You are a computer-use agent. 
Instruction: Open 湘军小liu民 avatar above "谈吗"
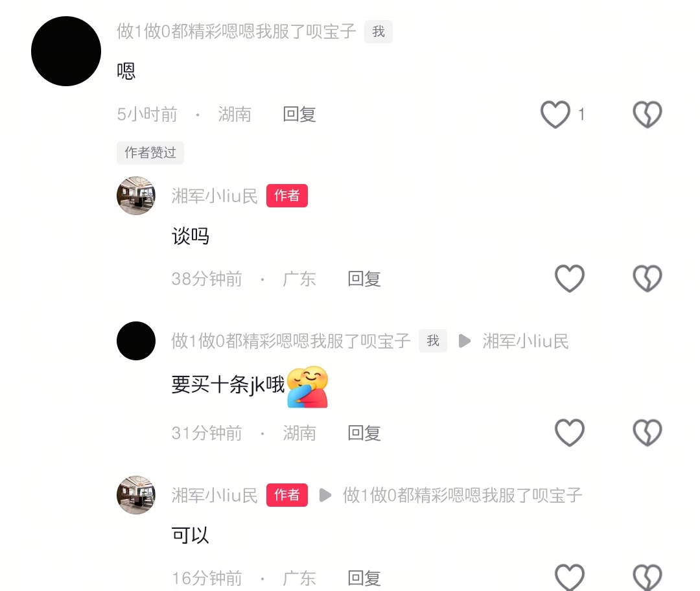[x=136, y=196]
